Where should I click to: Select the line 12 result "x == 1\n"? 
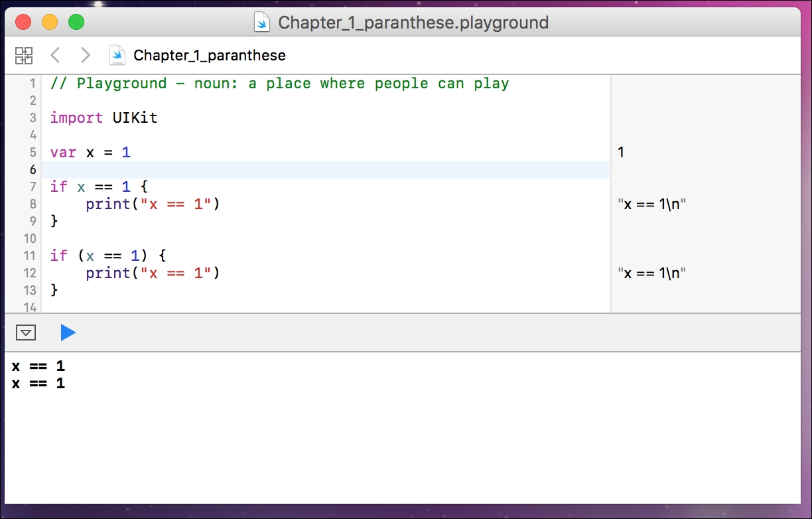(x=651, y=273)
